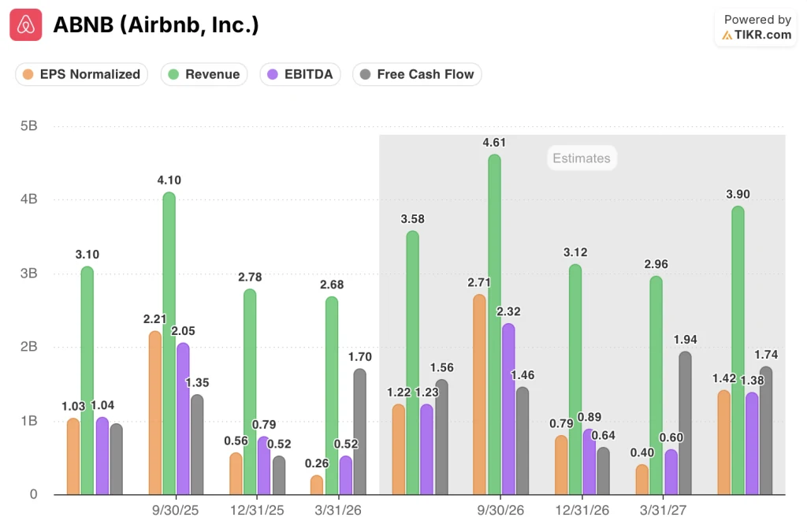The height and width of the screenshot is (532, 807).
Task: Select the 0.64 free cash flow bar
Action: [603, 471]
